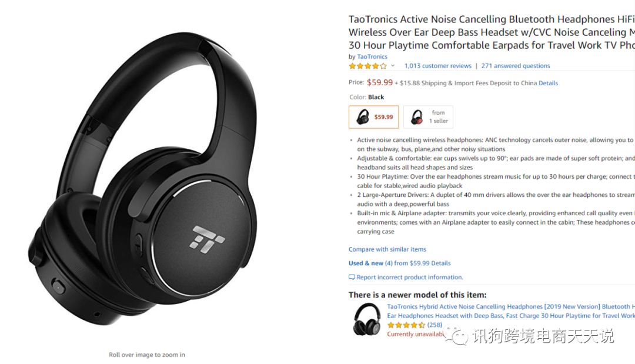The height and width of the screenshot is (364, 635).
Task: Open TaoTronics Hybrid 2019 New Version link
Action: 511,311
